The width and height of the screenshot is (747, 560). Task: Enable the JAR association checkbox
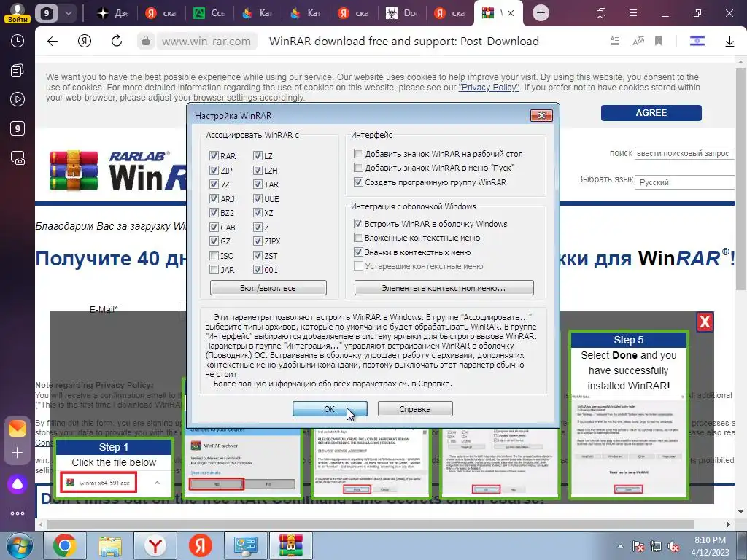214,270
